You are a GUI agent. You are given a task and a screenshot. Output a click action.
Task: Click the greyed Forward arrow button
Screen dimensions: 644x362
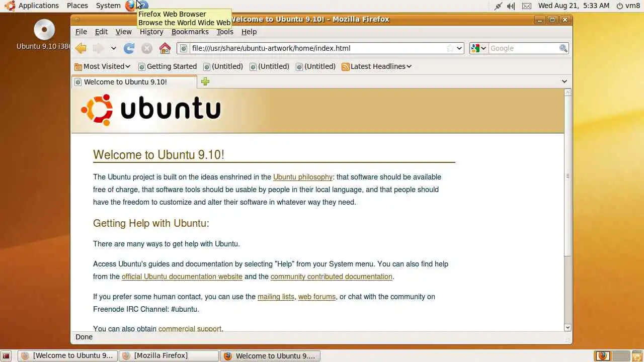(x=98, y=48)
